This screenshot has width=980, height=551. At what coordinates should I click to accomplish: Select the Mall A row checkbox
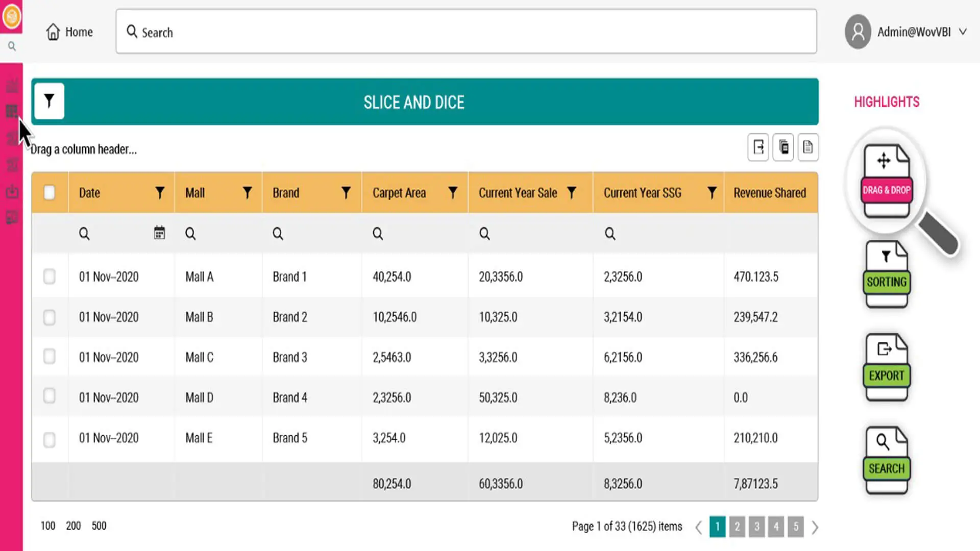click(50, 277)
